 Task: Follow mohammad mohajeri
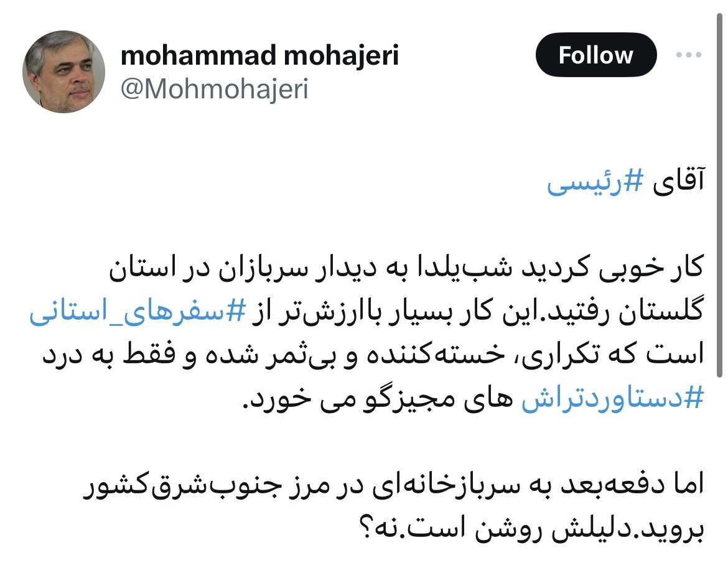tap(595, 55)
